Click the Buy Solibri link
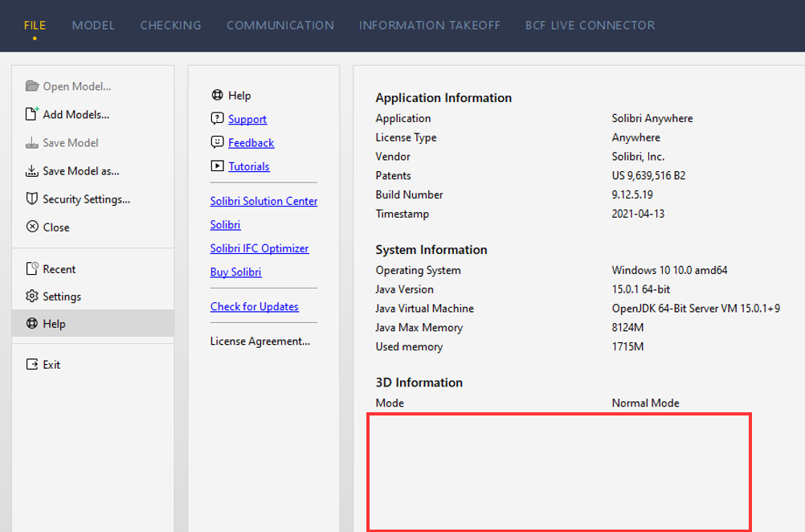This screenshot has width=805, height=532. (x=235, y=272)
